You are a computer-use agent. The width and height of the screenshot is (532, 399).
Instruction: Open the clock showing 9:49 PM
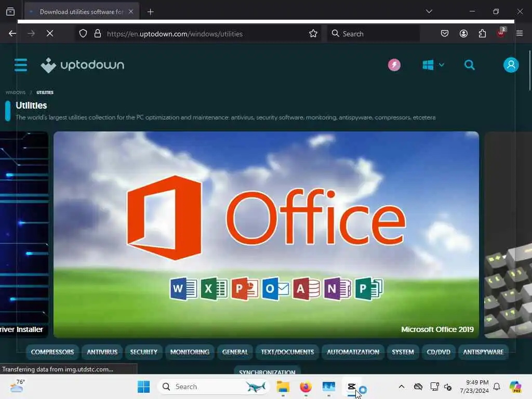click(474, 387)
